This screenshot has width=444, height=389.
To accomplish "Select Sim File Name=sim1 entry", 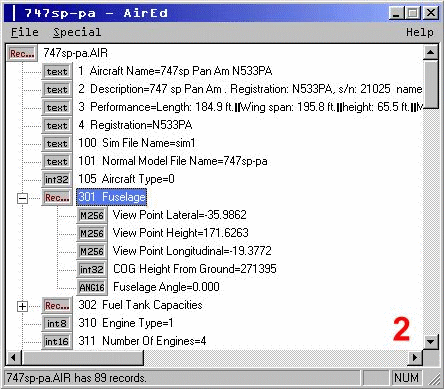I will tap(137, 143).
